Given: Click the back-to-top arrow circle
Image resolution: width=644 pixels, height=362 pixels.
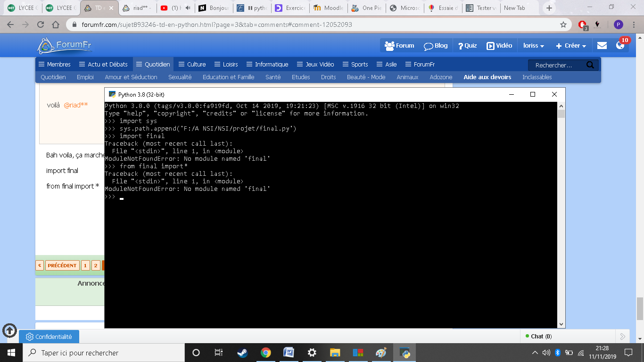Looking at the screenshot, I should pos(9,330).
